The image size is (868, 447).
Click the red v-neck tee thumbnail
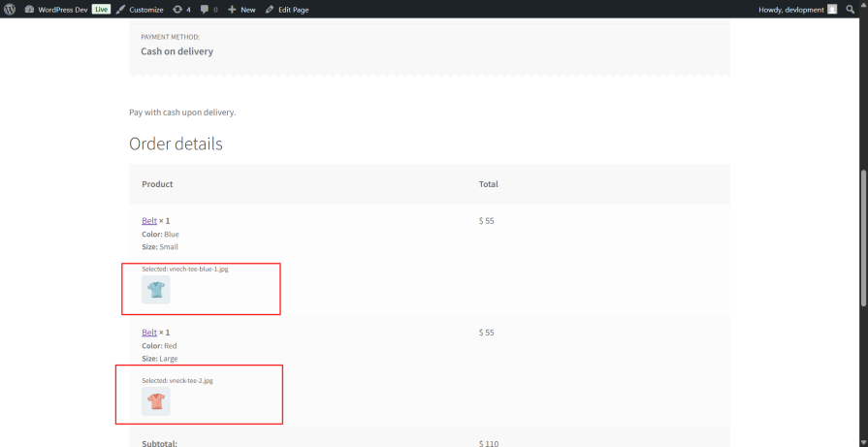[156, 401]
